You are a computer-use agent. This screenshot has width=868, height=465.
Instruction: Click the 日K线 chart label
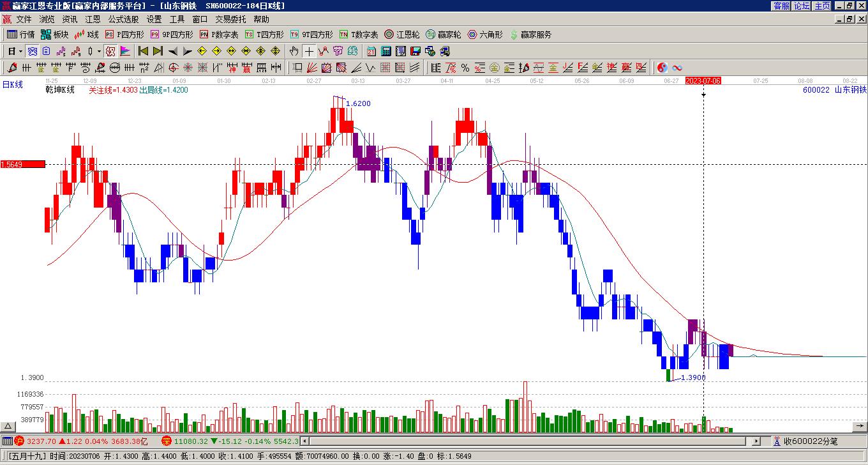click(12, 84)
